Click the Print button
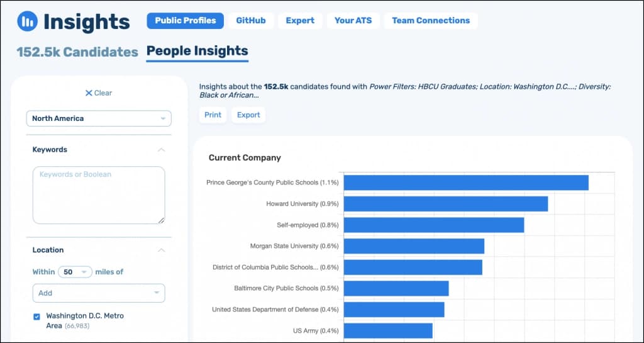The height and width of the screenshot is (343, 644). point(213,115)
